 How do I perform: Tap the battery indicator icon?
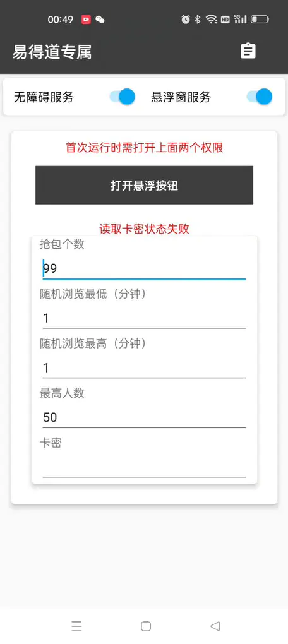tap(260, 20)
